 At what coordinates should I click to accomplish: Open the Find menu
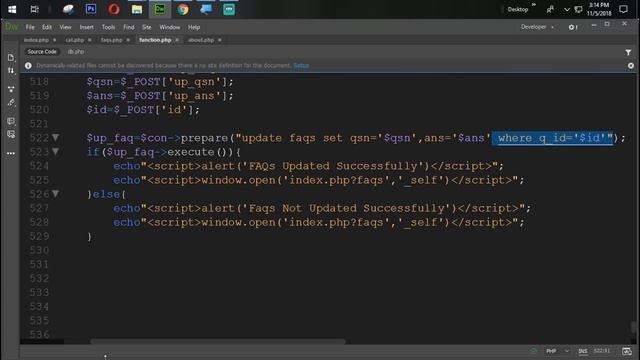click(x=129, y=27)
